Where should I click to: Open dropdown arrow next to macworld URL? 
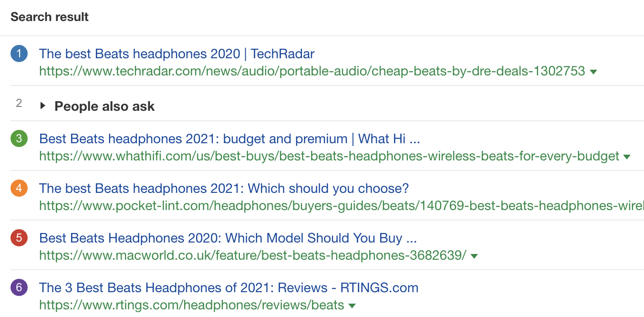tap(474, 256)
